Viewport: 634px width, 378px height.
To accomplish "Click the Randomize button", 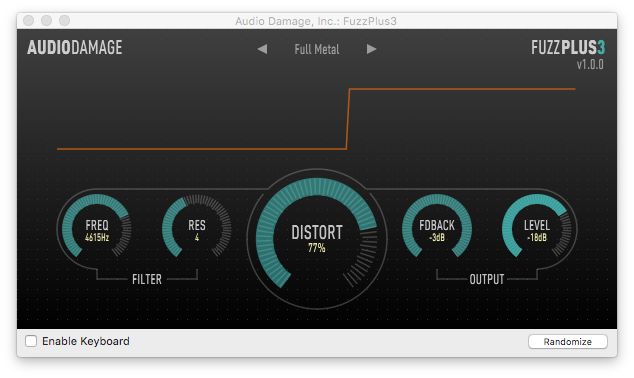I will [567, 342].
